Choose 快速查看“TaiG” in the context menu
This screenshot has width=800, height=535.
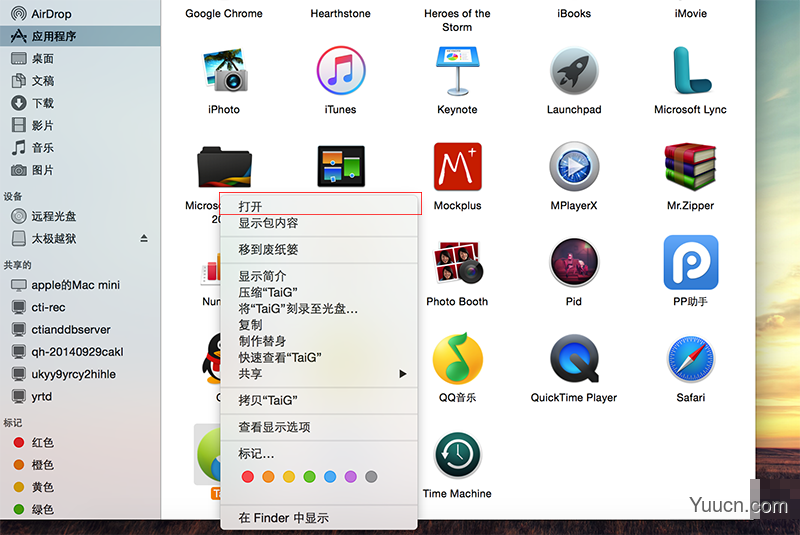319,358
